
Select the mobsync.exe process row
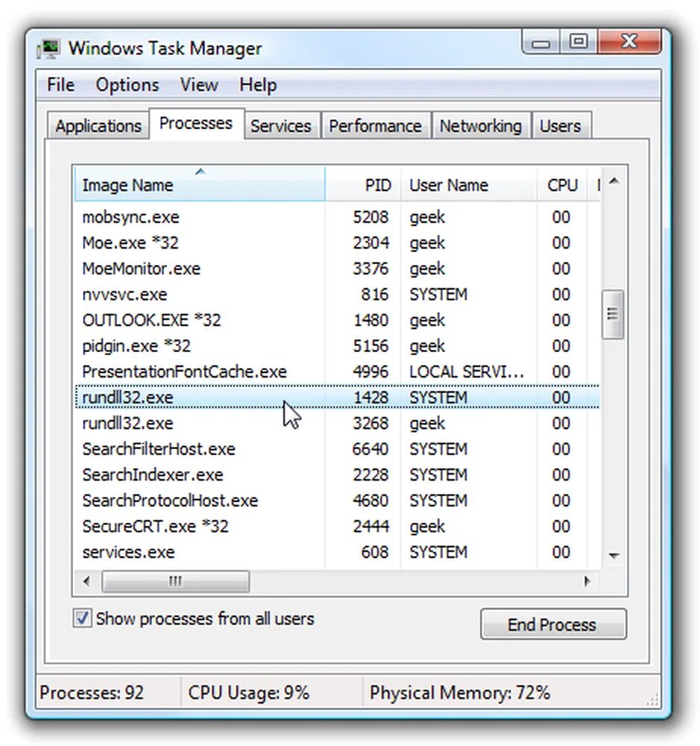[x=337, y=217]
